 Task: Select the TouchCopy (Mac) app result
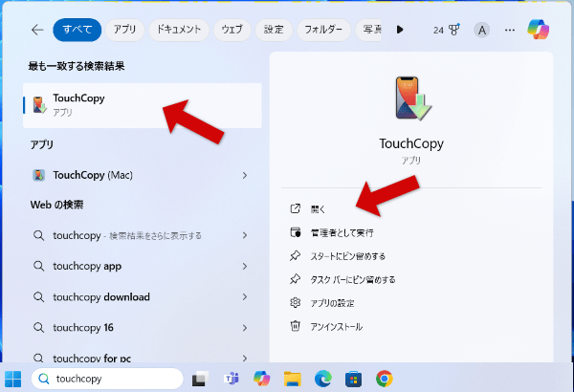pos(143,175)
